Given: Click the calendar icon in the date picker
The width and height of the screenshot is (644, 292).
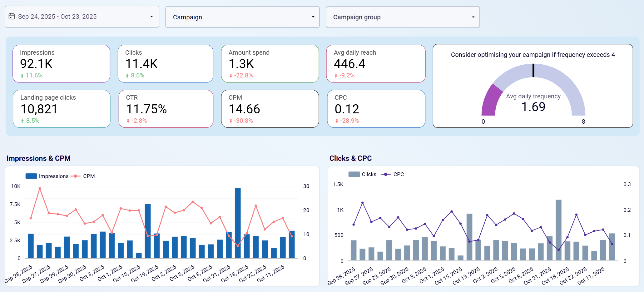Looking at the screenshot, I should coord(12,17).
